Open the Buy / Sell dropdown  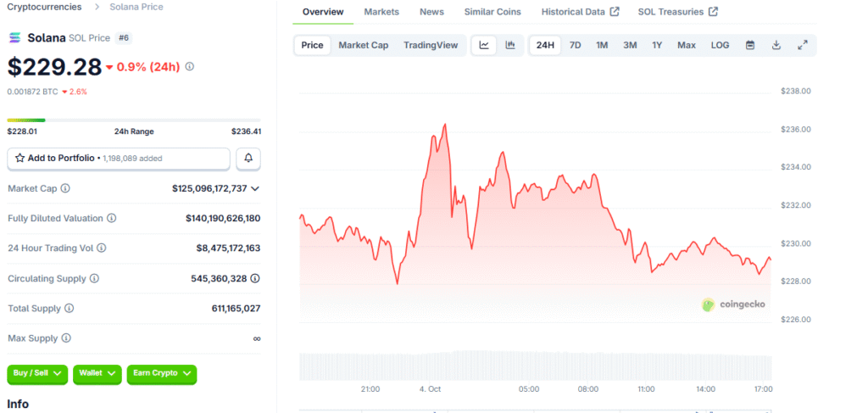click(38, 373)
